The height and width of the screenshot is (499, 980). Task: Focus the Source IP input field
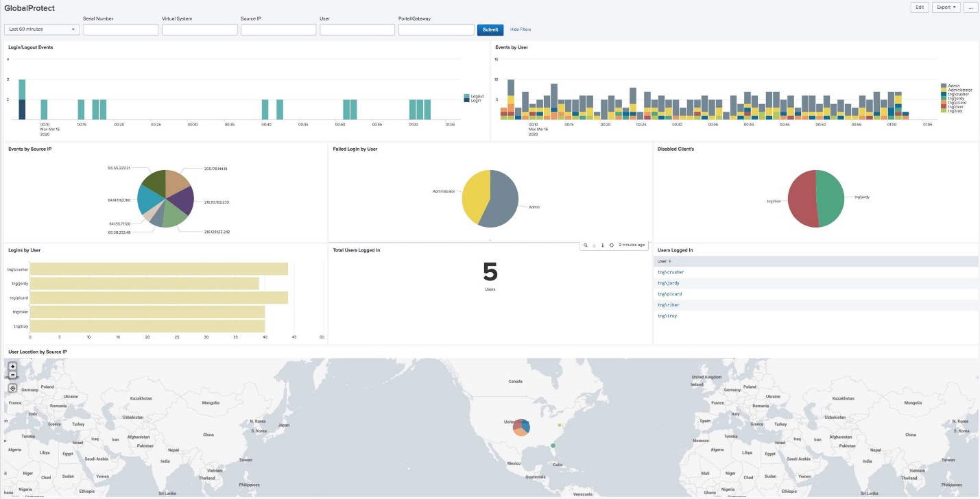pyautogui.click(x=278, y=29)
